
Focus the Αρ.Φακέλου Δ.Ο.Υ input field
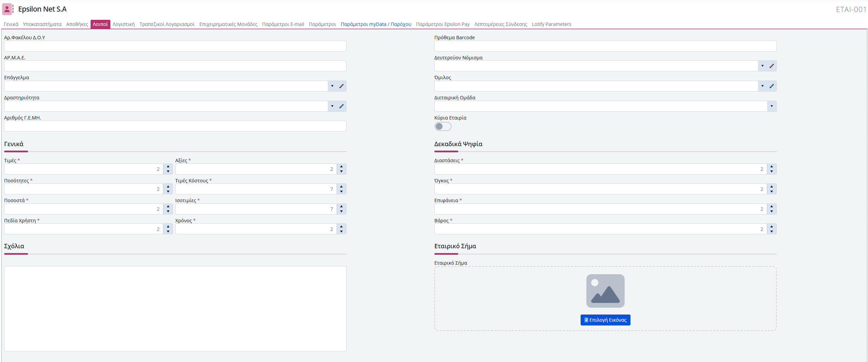(175, 46)
